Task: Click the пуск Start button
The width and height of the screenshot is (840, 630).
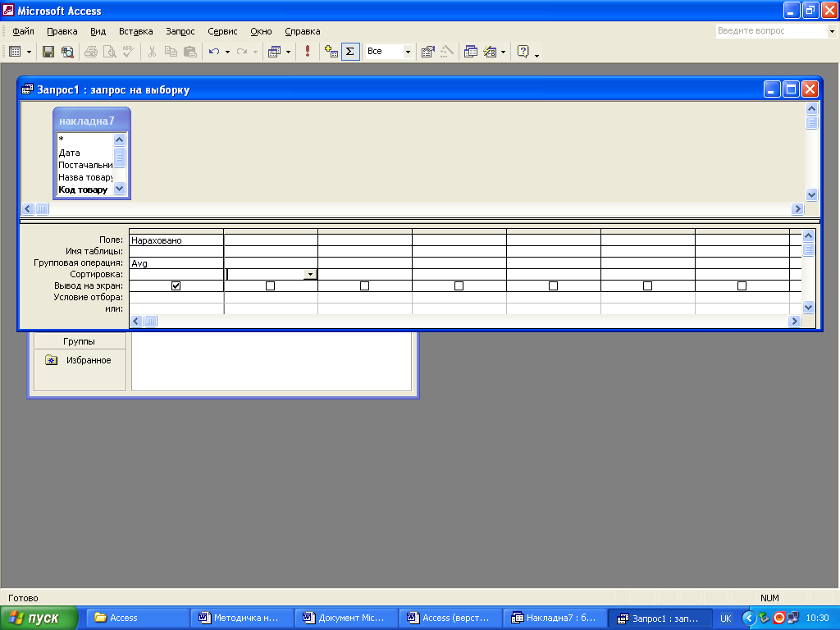Action: pos(39,618)
